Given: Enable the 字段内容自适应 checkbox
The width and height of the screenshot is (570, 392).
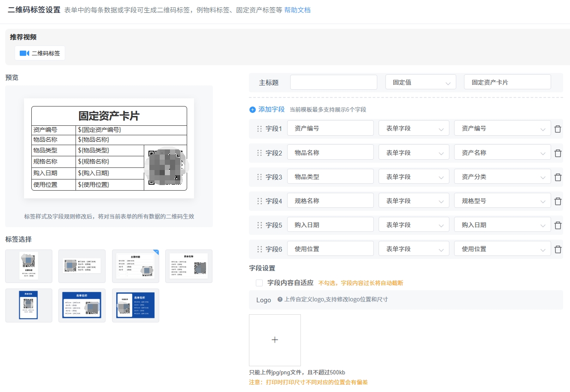Looking at the screenshot, I should click(259, 283).
